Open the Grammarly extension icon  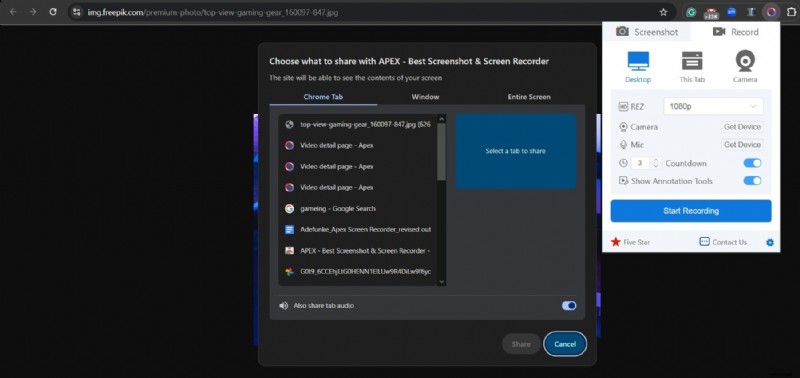pos(691,12)
